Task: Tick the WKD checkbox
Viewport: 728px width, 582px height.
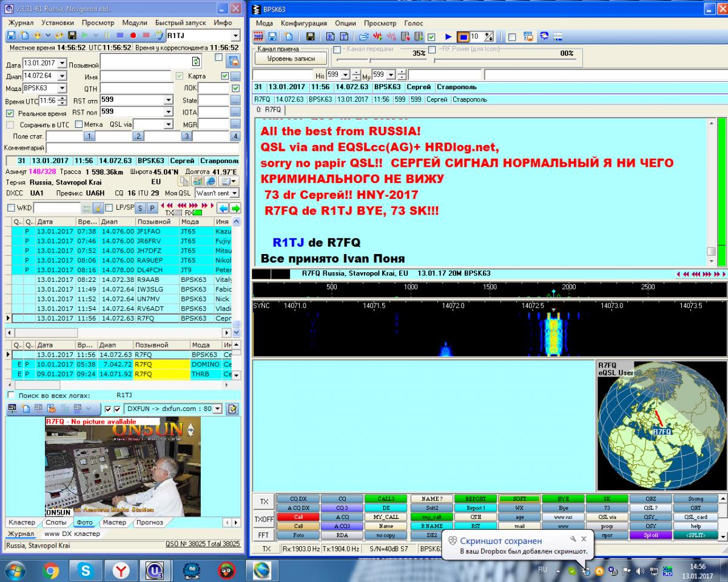Action: 11,208
